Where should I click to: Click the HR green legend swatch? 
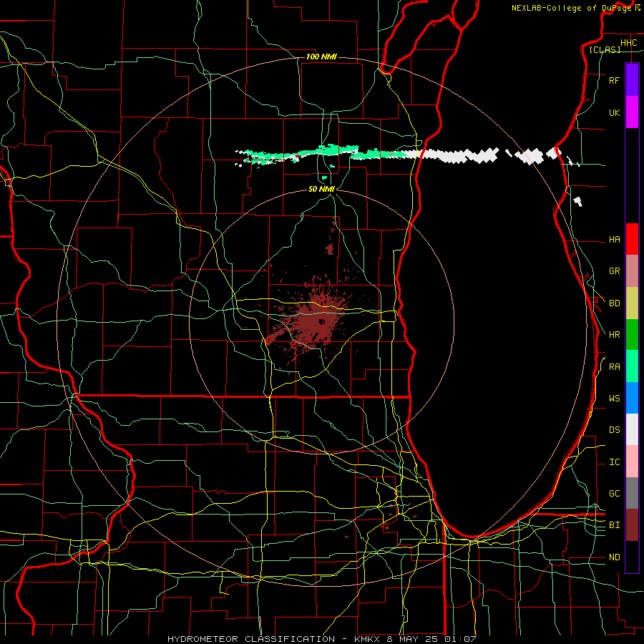pos(632,335)
